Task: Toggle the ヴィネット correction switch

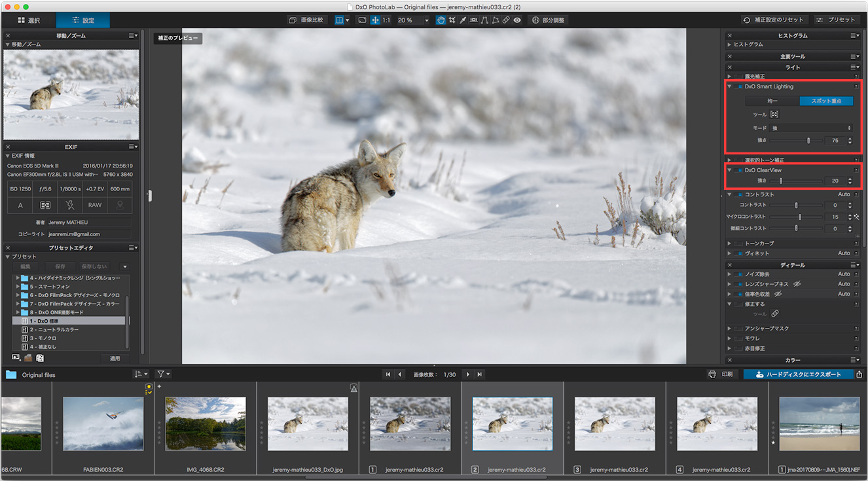Action: tap(739, 253)
